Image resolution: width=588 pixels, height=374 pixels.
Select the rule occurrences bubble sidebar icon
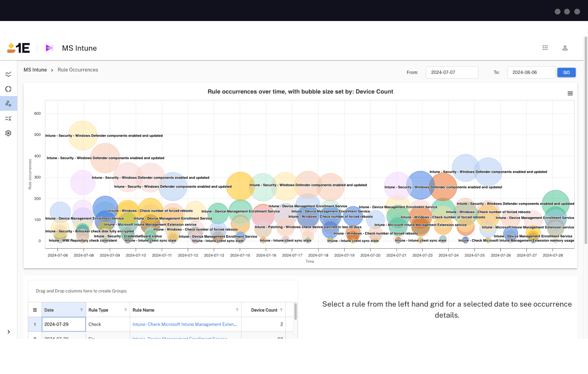pyautogui.click(x=8, y=104)
